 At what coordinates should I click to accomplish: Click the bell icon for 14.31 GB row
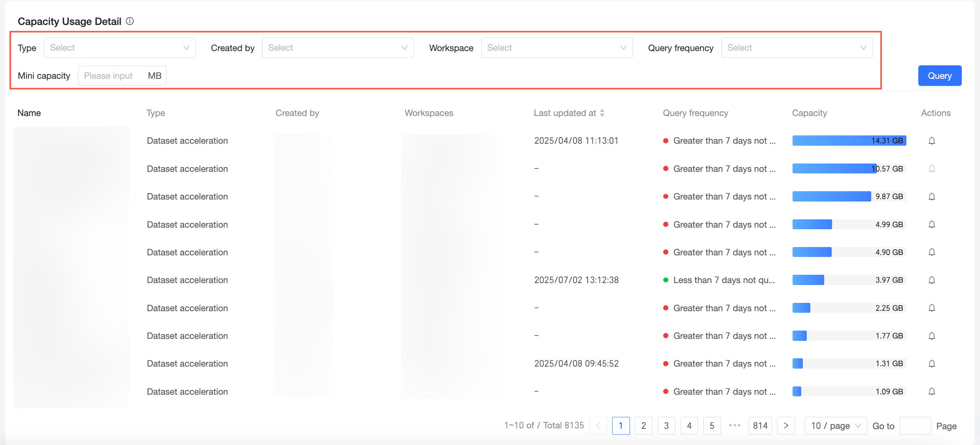tap(931, 141)
